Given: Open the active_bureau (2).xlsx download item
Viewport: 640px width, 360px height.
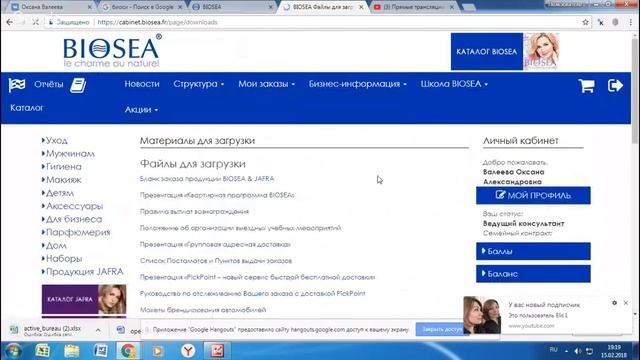Looking at the screenshot, I should 51,330.
